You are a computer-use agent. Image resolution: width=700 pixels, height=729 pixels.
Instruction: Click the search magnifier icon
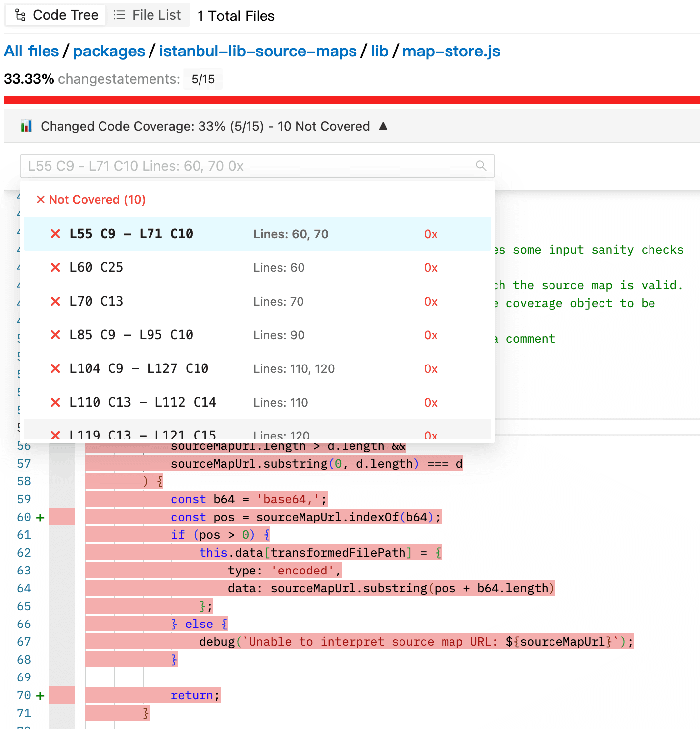(x=481, y=166)
